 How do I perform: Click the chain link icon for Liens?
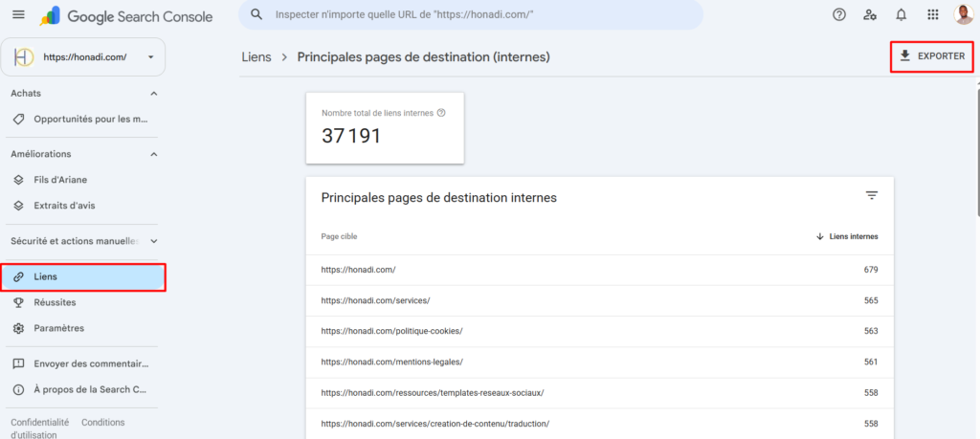tap(19, 276)
